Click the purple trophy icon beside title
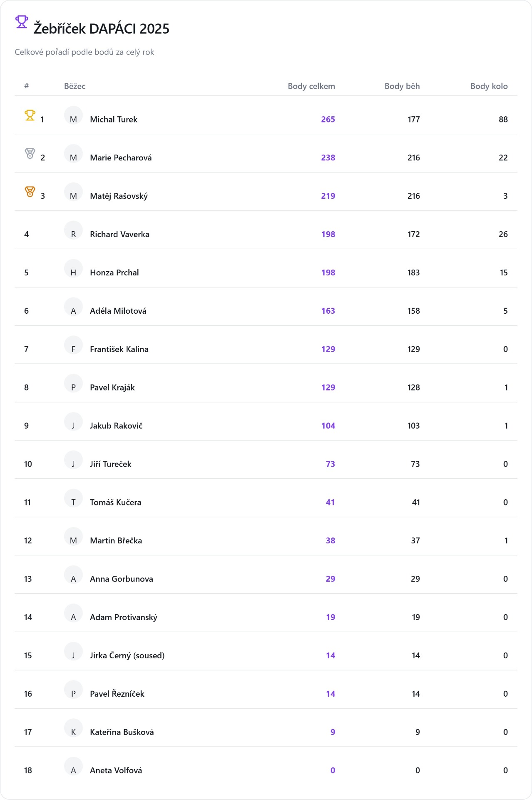The width and height of the screenshot is (532, 800). 22,22
